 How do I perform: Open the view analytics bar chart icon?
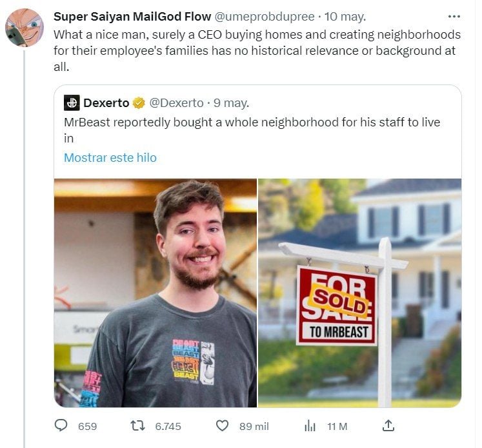tap(310, 425)
